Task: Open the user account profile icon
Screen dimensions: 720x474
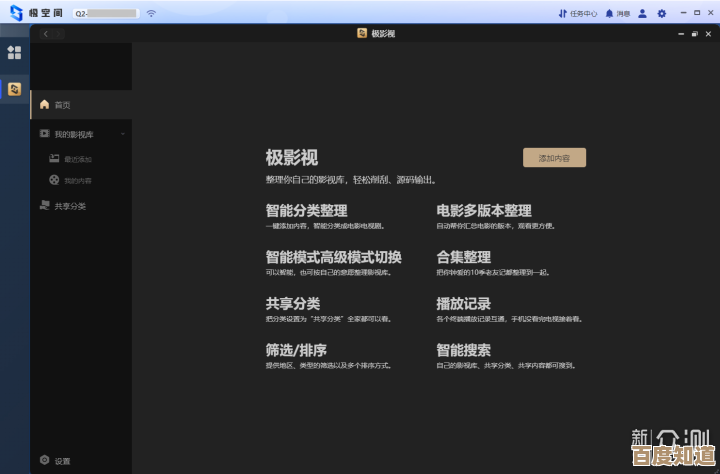Action: point(643,14)
